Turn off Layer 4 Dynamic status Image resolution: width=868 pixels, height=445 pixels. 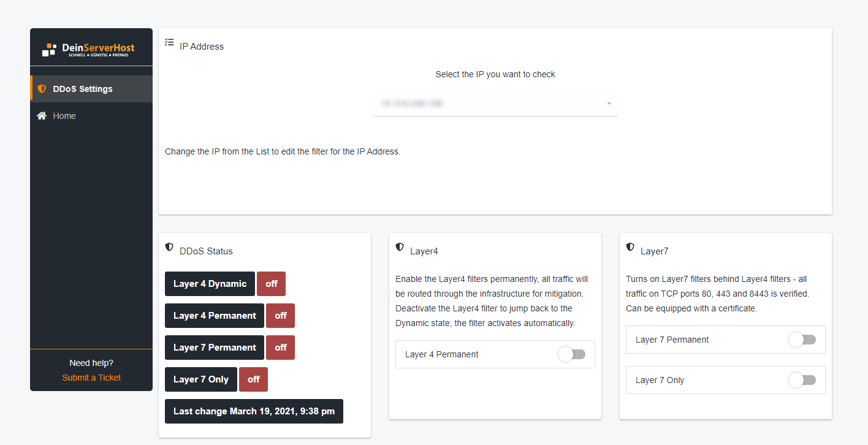click(x=271, y=283)
